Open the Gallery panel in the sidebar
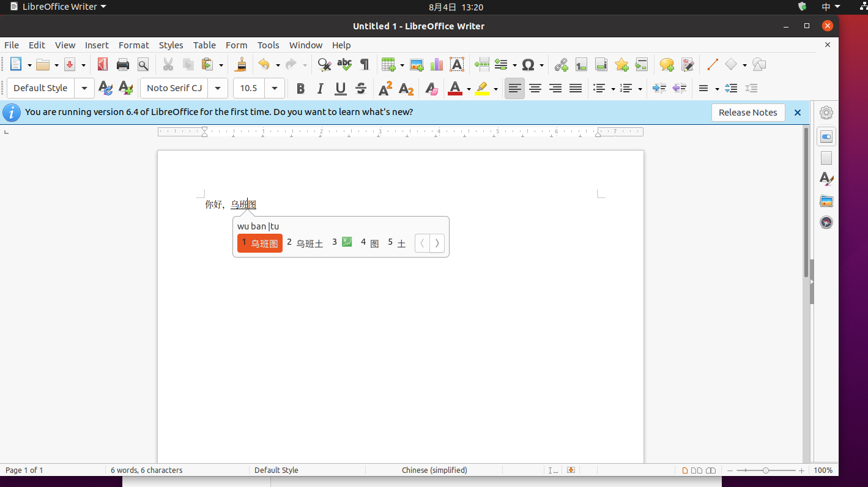 pos(826,201)
